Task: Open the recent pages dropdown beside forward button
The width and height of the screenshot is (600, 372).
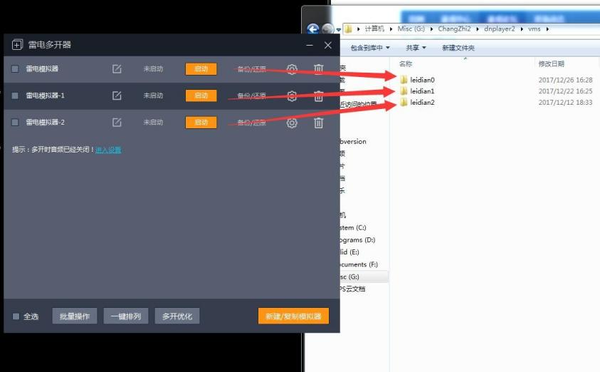Action: point(338,29)
